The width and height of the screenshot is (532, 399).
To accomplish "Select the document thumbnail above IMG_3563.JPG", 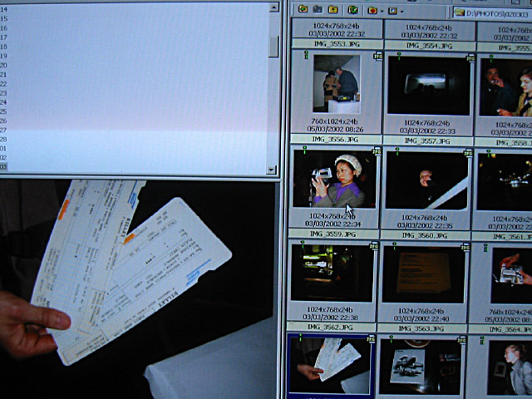I will click(x=423, y=274).
